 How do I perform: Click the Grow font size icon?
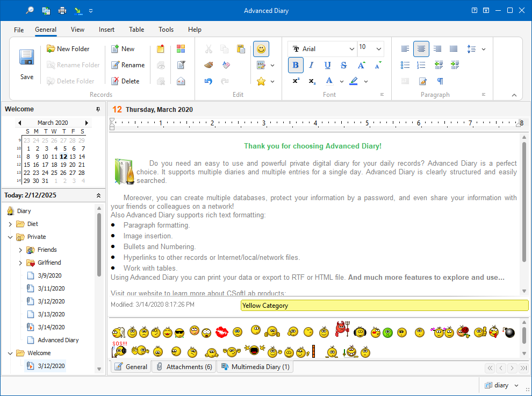[x=361, y=65]
